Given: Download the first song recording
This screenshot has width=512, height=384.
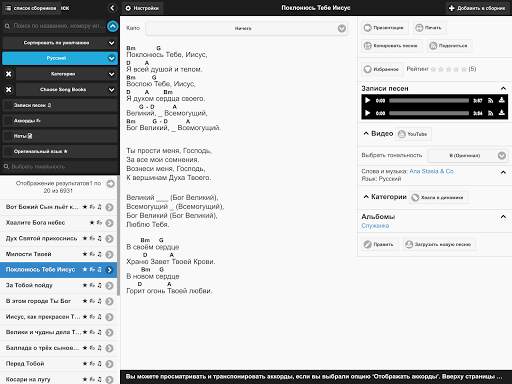Looking at the screenshot, I should (x=501, y=100).
